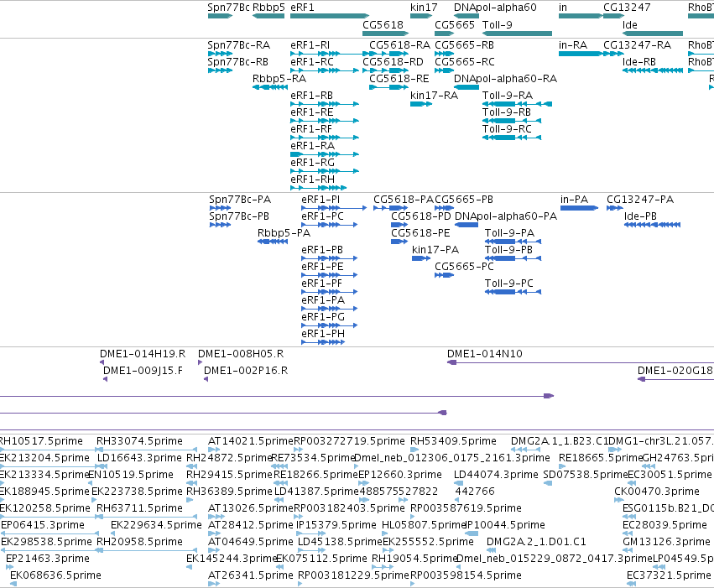Click the eRF1-RF transcript label

coord(311,129)
